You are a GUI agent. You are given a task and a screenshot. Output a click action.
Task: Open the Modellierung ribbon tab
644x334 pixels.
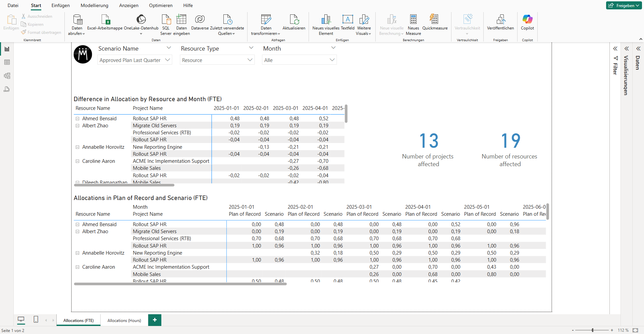click(95, 5)
